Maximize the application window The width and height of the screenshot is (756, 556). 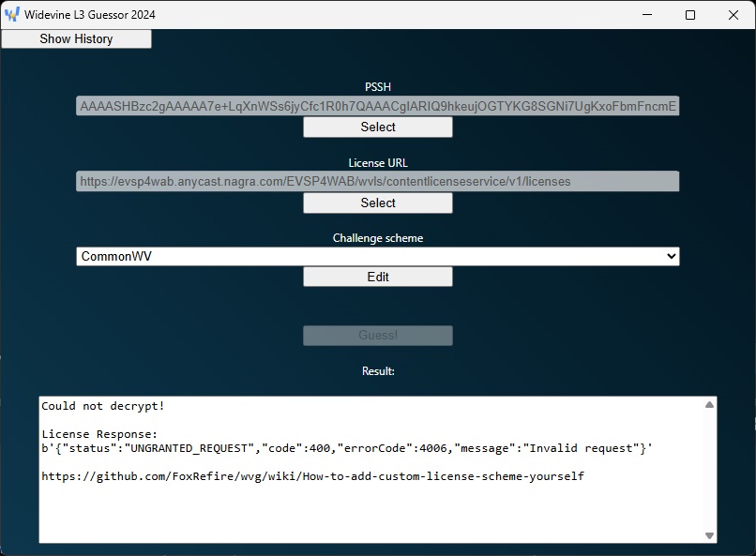690,15
